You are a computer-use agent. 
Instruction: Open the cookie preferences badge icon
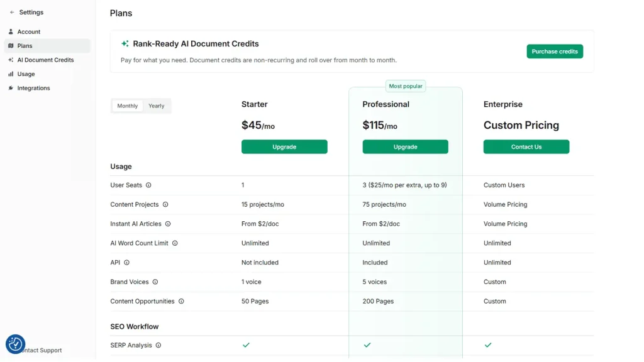click(15, 344)
